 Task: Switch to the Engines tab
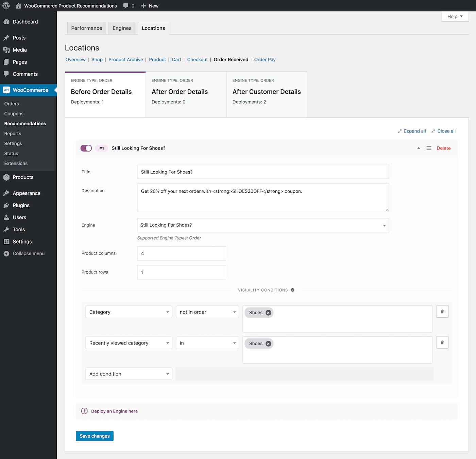[x=122, y=28]
